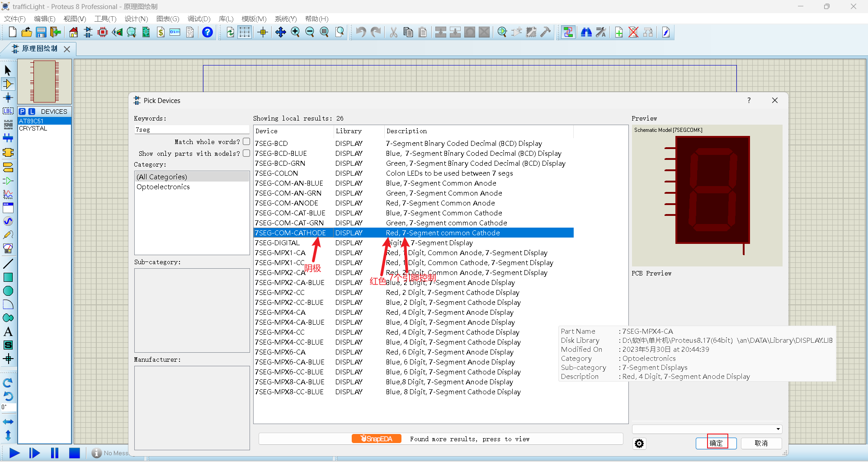This screenshot has width=868, height=462.
Task: Click the component overview thumbnail
Action: tap(44, 82)
